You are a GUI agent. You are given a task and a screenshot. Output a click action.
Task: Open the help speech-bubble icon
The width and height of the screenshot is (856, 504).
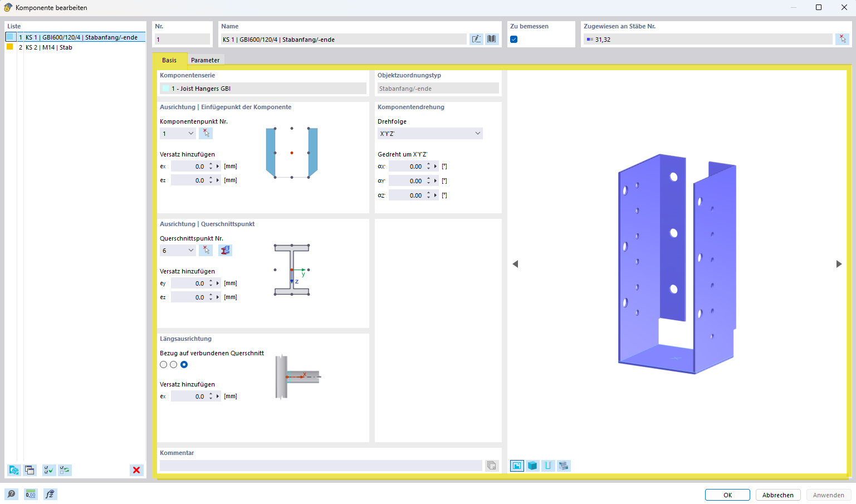(x=11, y=494)
